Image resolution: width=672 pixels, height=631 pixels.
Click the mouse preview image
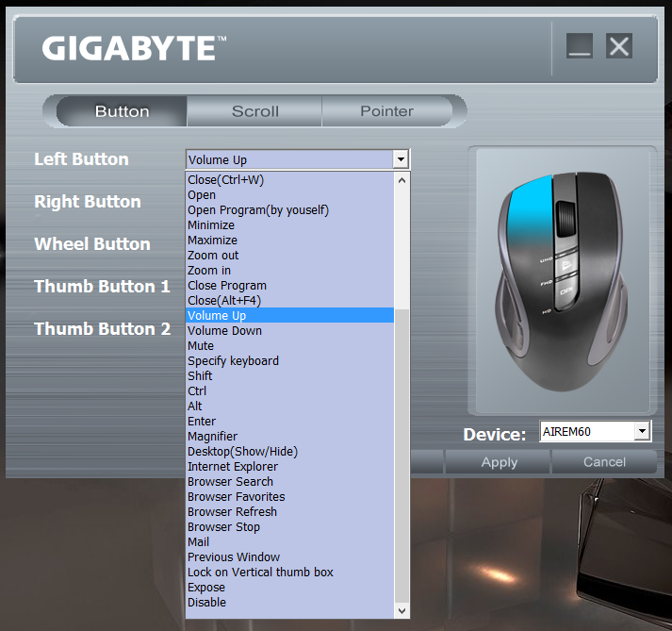562,281
